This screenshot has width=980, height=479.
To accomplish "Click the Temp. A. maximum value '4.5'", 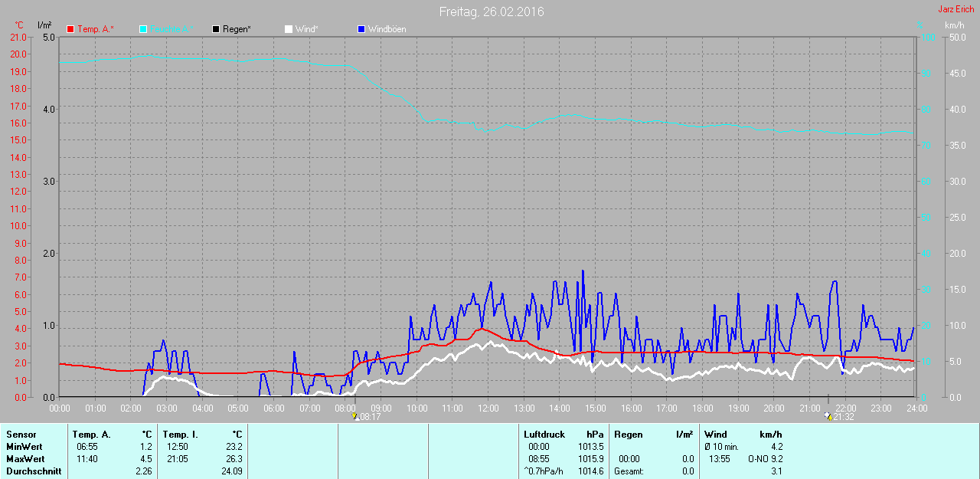I will tap(145, 459).
